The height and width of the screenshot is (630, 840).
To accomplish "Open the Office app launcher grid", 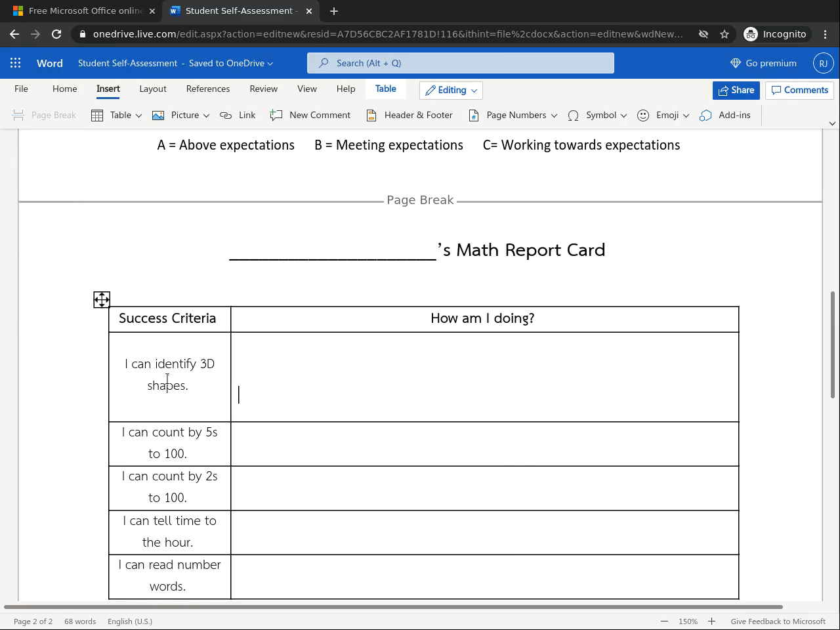I will (x=16, y=63).
